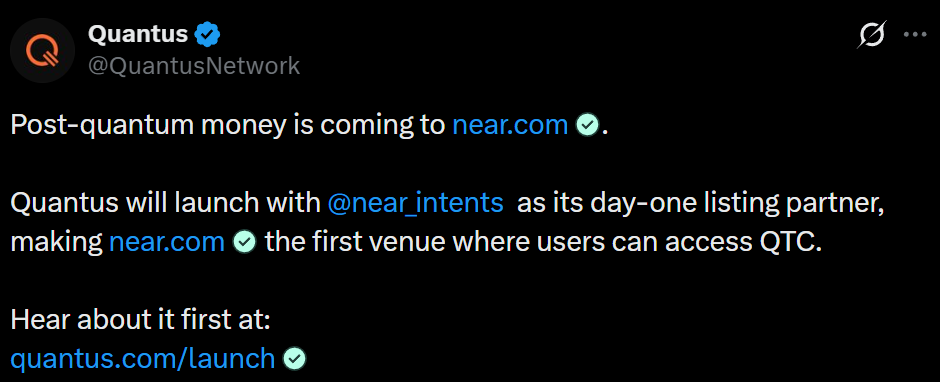Click the word "making" in the tweet
The width and height of the screenshot is (940, 382).
[57, 243]
